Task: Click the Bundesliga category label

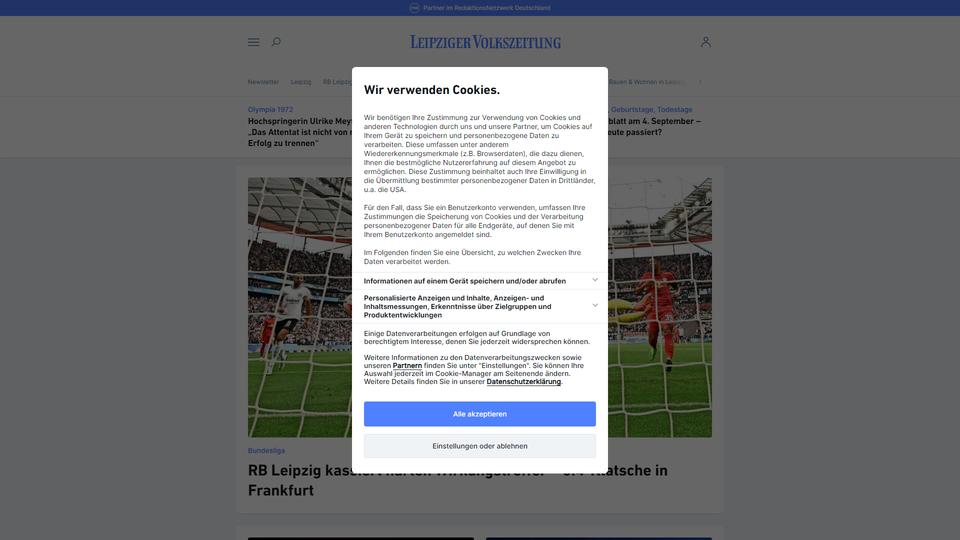Action: (266, 451)
